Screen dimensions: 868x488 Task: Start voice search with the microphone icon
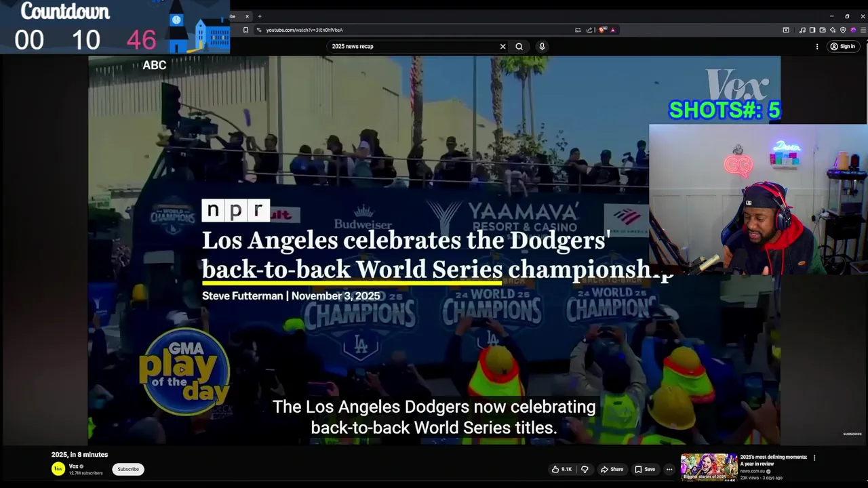coord(542,46)
